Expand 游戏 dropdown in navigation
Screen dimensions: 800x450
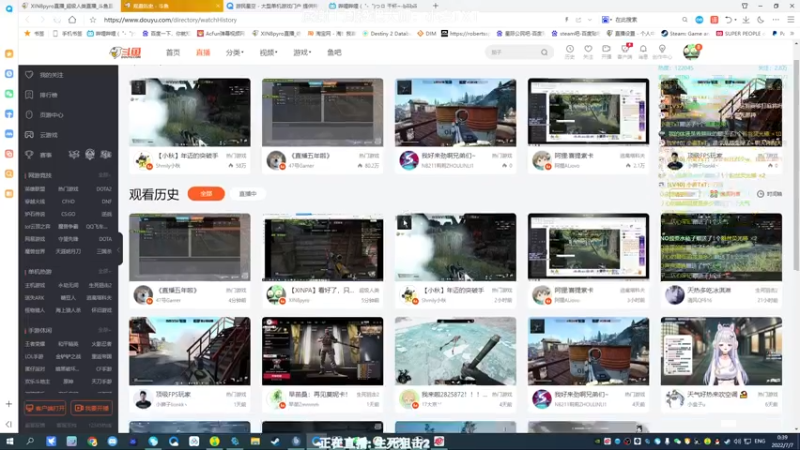[302, 53]
